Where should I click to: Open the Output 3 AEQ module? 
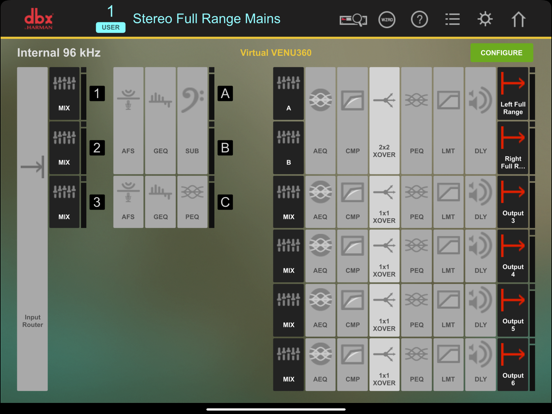[x=320, y=202]
